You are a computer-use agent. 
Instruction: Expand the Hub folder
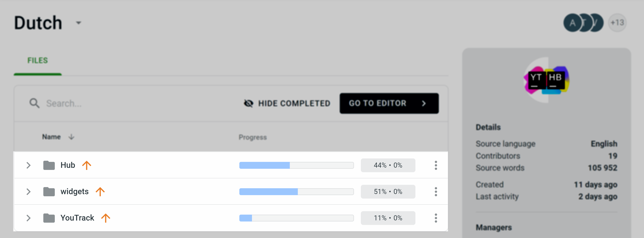(x=28, y=165)
